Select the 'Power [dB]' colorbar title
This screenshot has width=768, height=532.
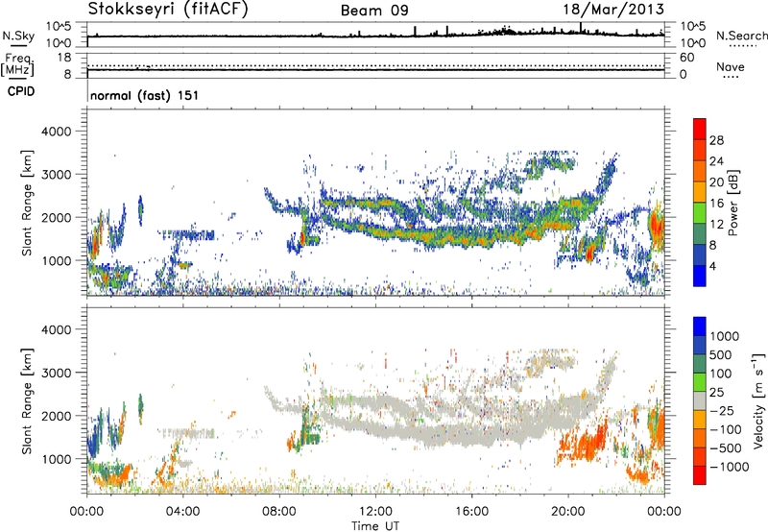(x=732, y=203)
